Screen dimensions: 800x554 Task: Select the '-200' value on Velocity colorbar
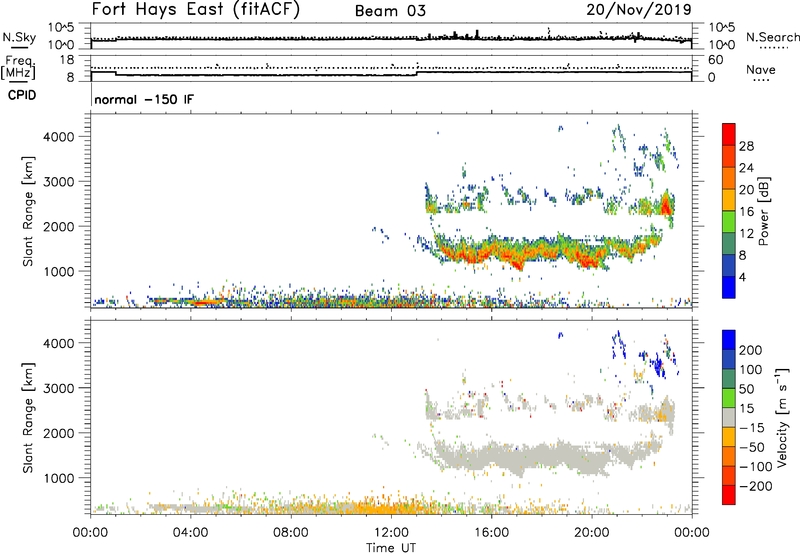[756, 486]
